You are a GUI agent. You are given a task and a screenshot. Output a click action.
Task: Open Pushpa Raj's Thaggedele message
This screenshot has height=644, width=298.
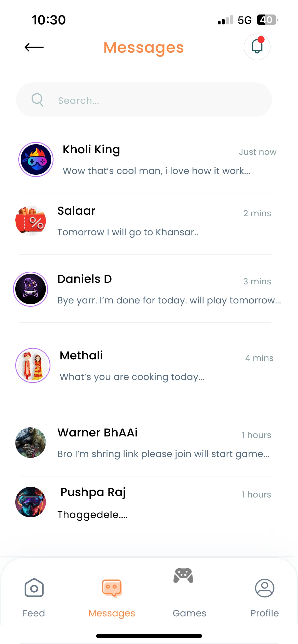click(92, 515)
